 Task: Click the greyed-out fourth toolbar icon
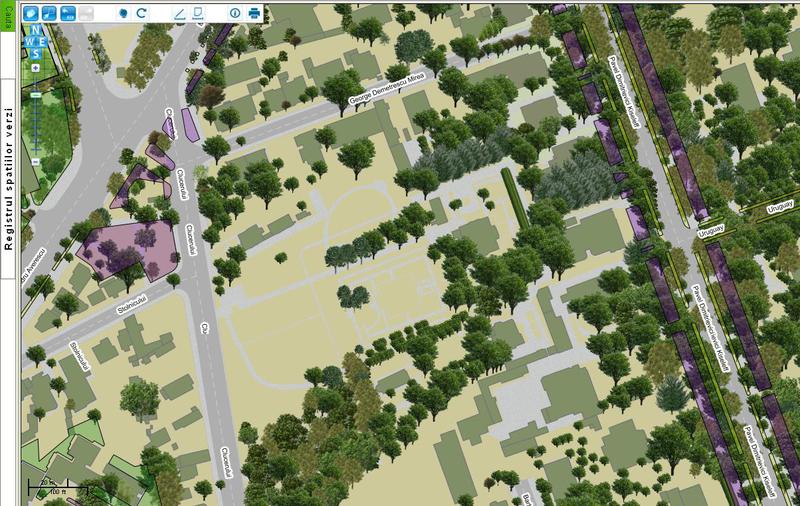(x=86, y=13)
